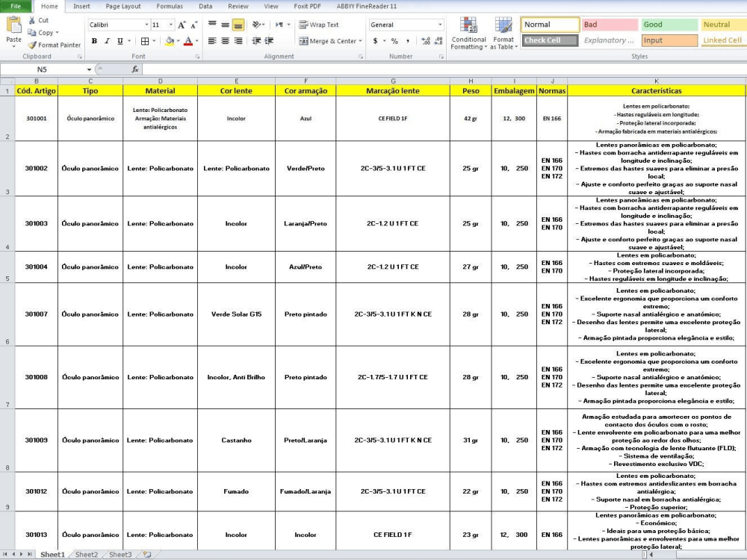Expand the Number dialog launcher
This screenshot has height=560, width=747.
click(x=441, y=57)
